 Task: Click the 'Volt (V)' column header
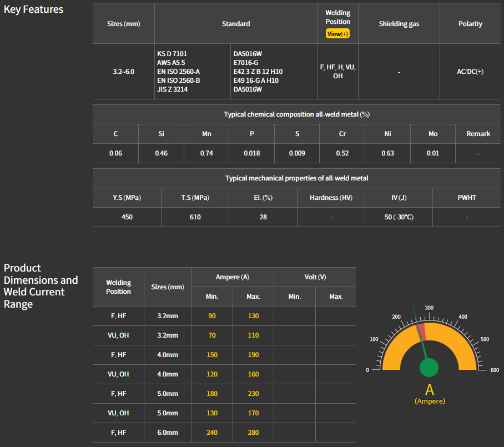pos(315,277)
